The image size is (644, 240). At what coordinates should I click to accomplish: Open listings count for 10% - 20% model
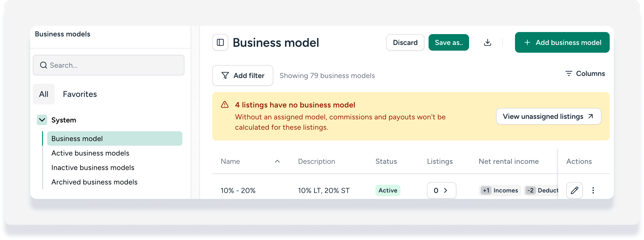441,190
